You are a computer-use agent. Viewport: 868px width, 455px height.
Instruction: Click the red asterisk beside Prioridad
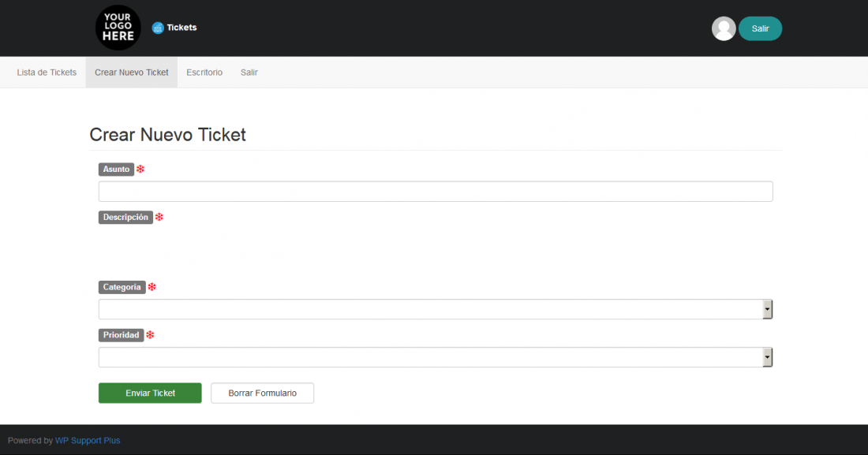[x=150, y=335]
